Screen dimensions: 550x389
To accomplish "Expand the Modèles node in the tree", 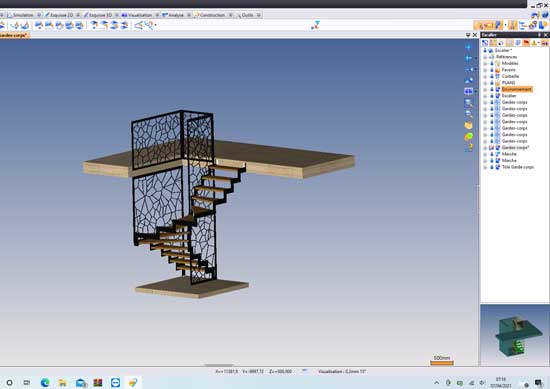I will (485, 63).
